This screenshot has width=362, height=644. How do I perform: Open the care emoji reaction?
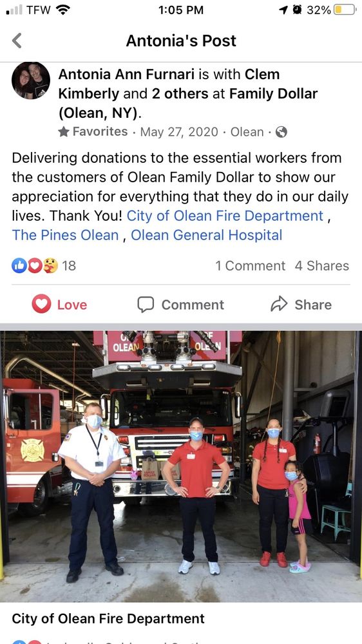click(50, 266)
